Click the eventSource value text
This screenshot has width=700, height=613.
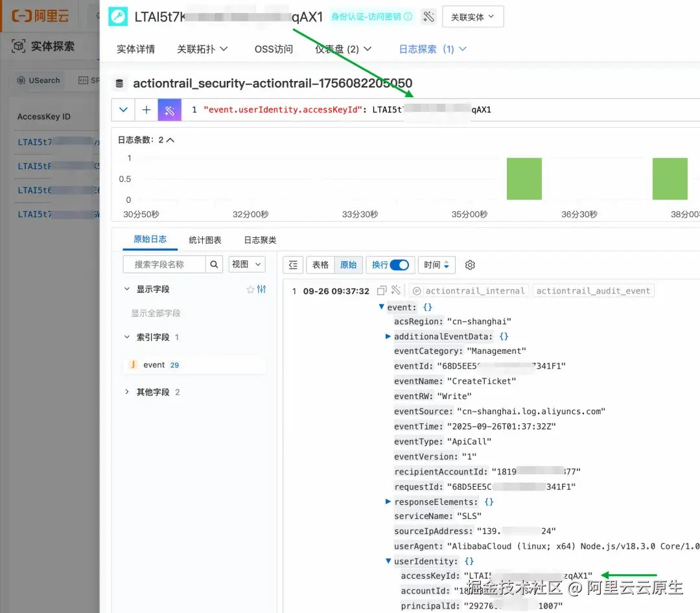click(531, 411)
